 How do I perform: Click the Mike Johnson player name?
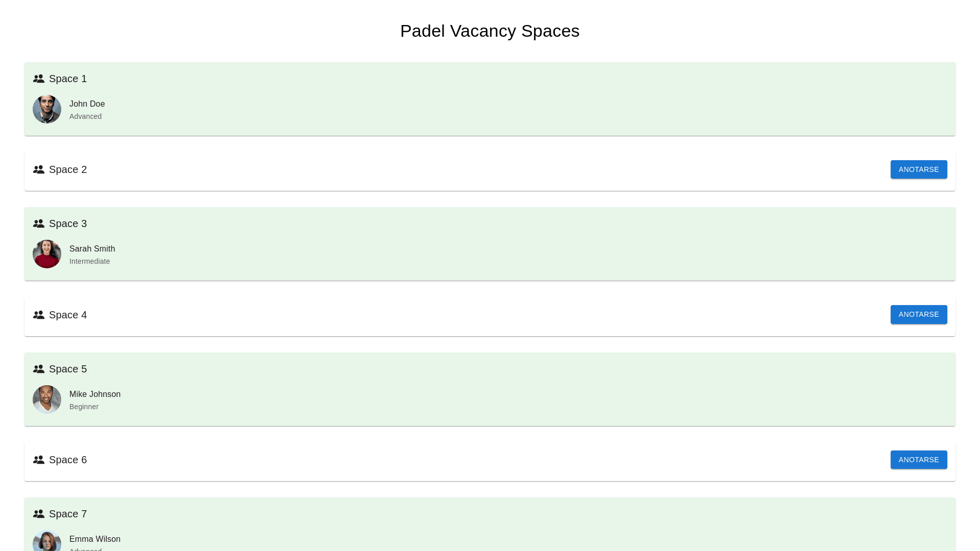[95, 394]
